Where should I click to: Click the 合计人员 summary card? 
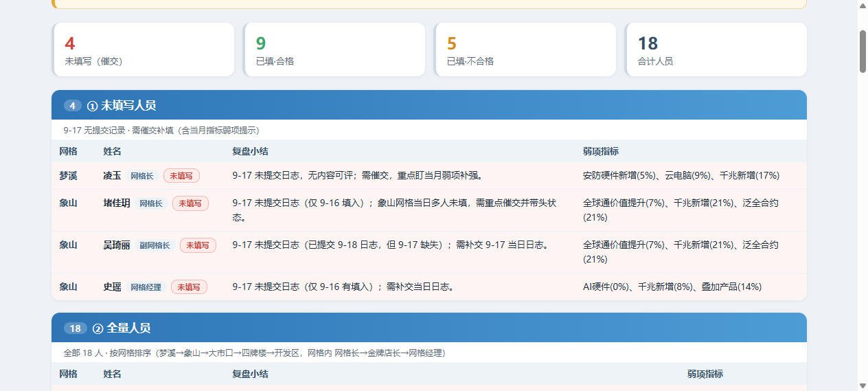[x=716, y=49]
